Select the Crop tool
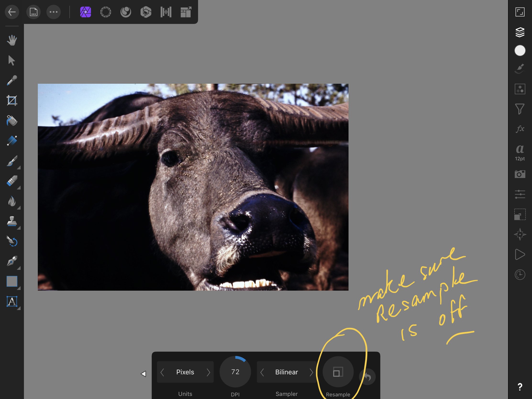Viewport: 532px width, 399px height. tap(12, 100)
